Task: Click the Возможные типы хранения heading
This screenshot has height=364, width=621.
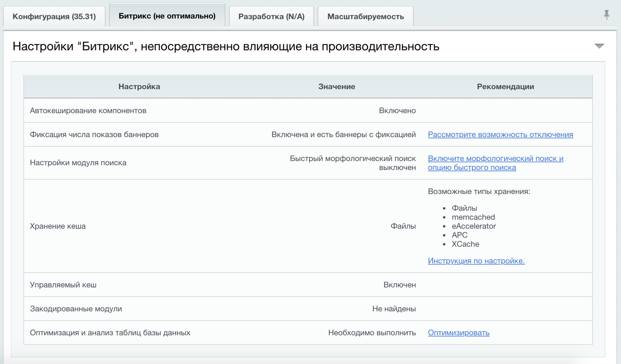Action: point(479,191)
